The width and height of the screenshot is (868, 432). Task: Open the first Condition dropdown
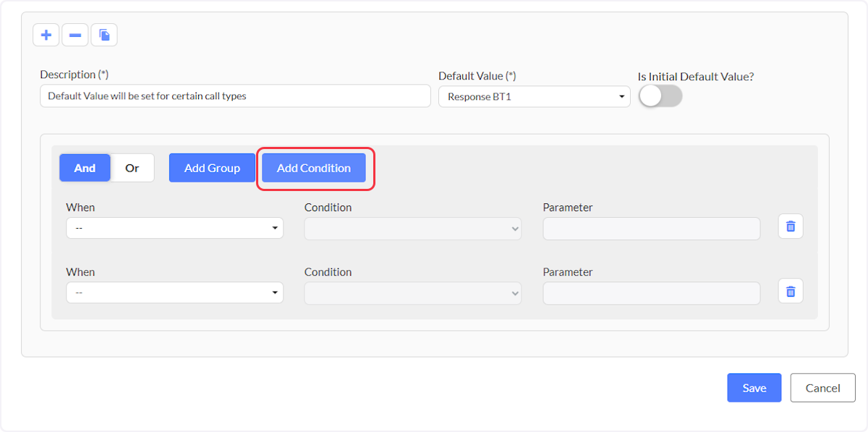pos(413,229)
